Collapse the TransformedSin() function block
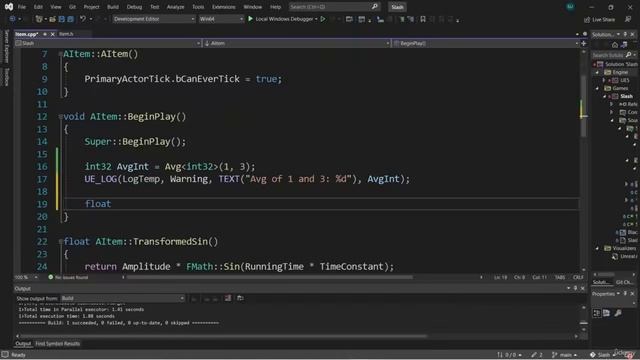 (60, 242)
